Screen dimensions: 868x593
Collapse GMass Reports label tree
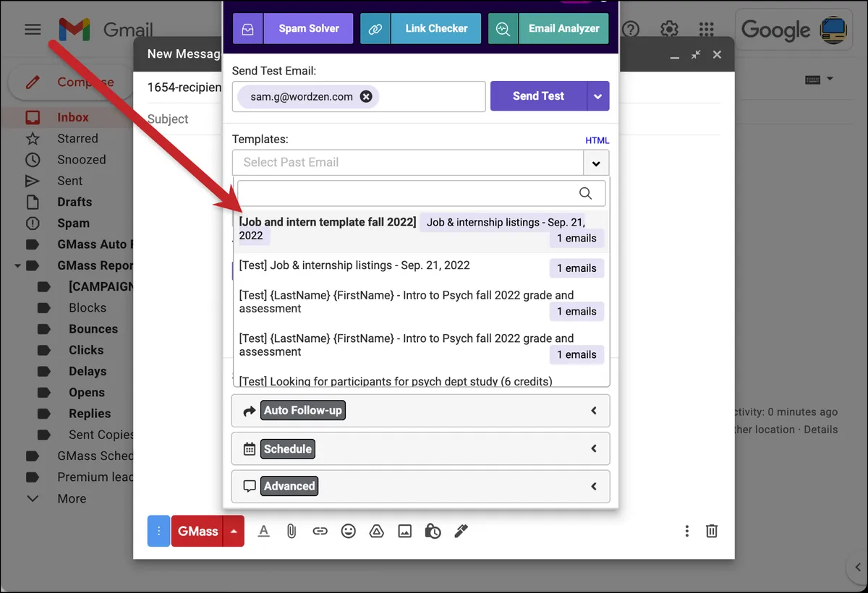[x=17, y=265]
